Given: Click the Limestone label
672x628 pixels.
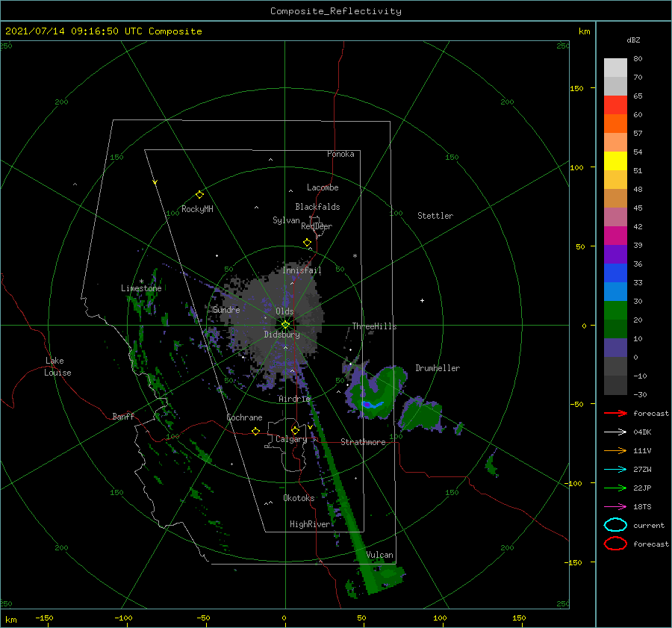Looking at the screenshot, I should [x=141, y=288].
